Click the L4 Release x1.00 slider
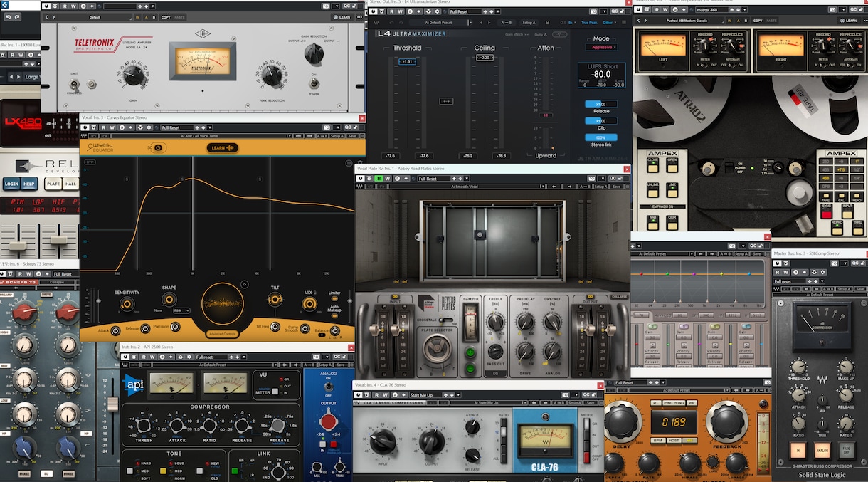The height and width of the screenshot is (482, 868). [x=601, y=104]
